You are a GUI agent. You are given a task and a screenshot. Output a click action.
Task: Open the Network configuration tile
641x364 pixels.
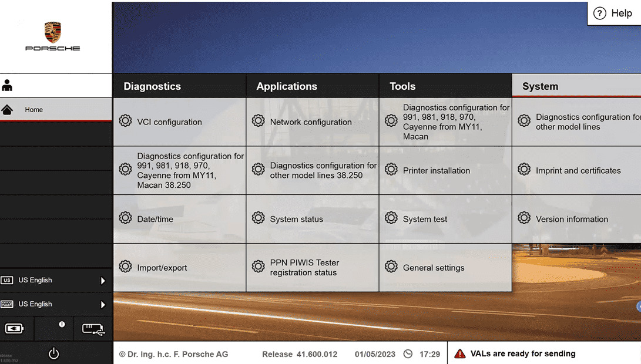pyautogui.click(x=313, y=122)
